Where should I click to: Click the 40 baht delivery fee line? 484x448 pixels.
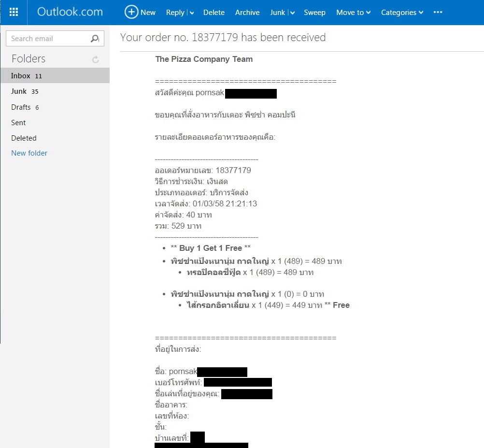click(184, 215)
